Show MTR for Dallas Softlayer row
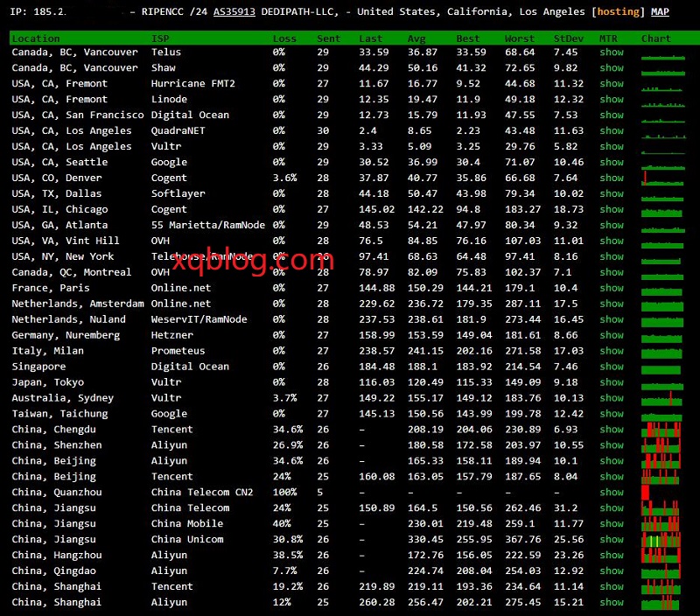 click(x=611, y=193)
